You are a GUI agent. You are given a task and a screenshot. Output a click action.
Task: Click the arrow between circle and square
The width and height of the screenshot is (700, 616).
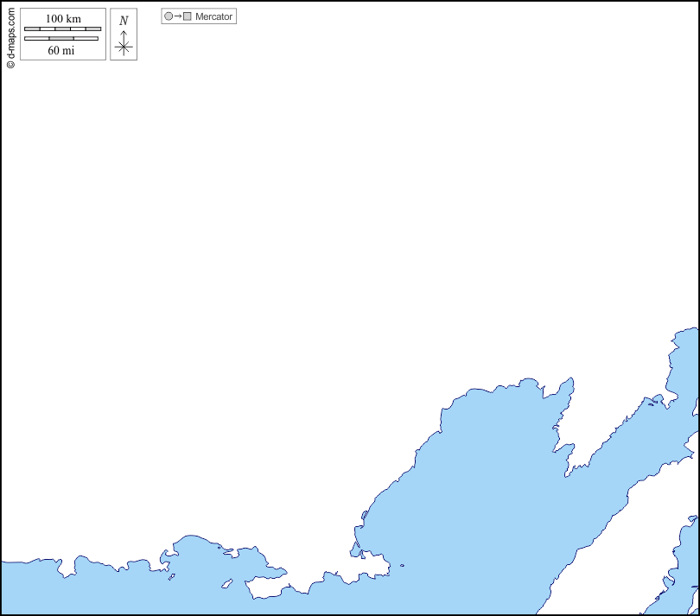(177, 16)
